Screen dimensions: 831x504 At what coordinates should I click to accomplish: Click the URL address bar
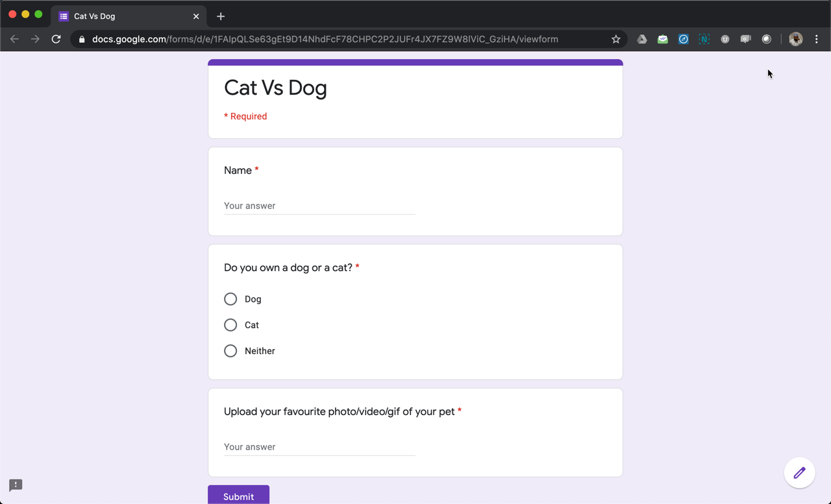point(325,40)
